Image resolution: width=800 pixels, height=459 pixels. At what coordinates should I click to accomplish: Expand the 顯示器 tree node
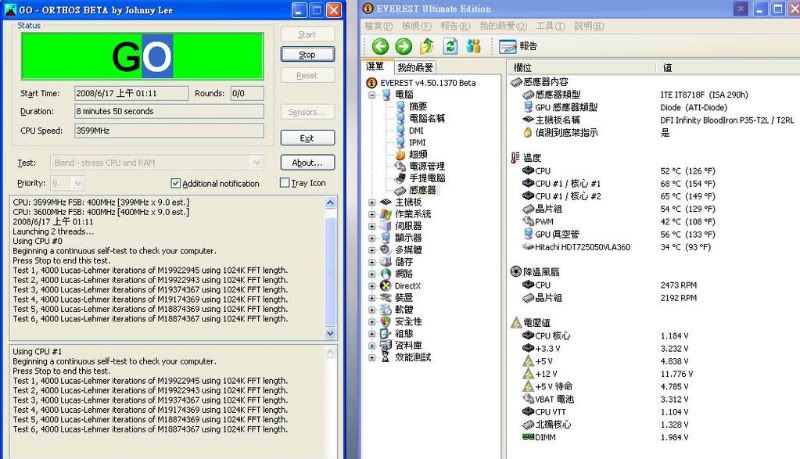[x=372, y=238]
